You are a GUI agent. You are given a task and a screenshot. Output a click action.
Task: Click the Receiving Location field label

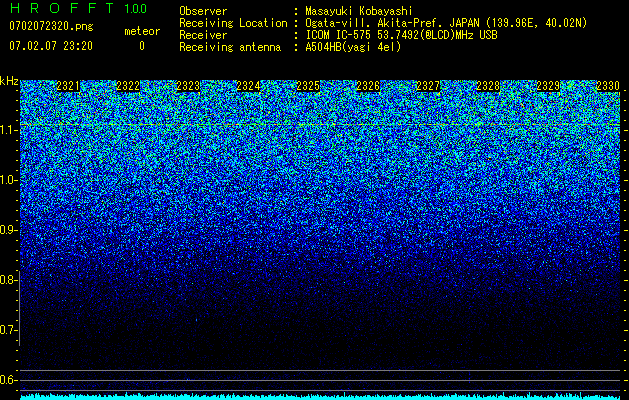pyautogui.click(x=233, y=23)
